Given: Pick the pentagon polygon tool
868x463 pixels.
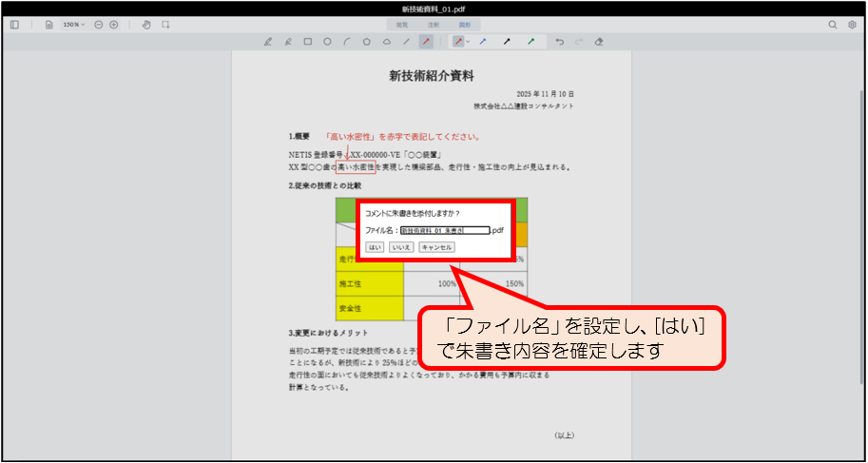Looking at the screenshot, I should point(366,42).
